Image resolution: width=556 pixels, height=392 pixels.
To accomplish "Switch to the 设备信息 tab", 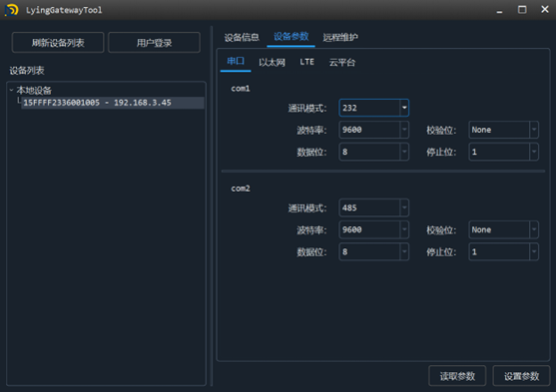I will click(x=242, y=37).
